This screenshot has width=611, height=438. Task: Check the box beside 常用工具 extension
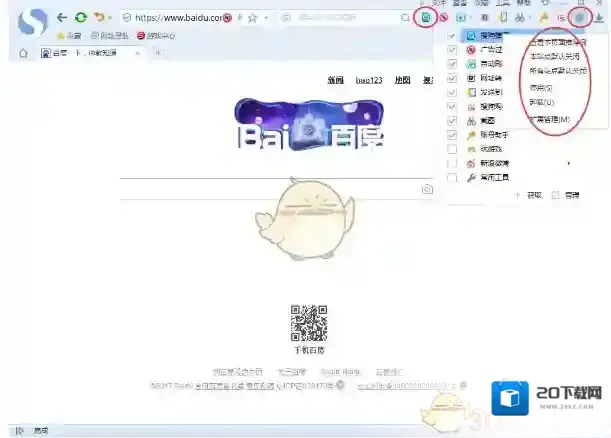[x=452, y=178]
